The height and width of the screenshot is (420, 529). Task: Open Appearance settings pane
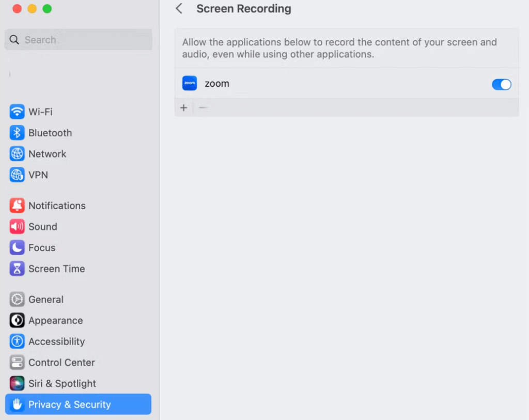55,321
